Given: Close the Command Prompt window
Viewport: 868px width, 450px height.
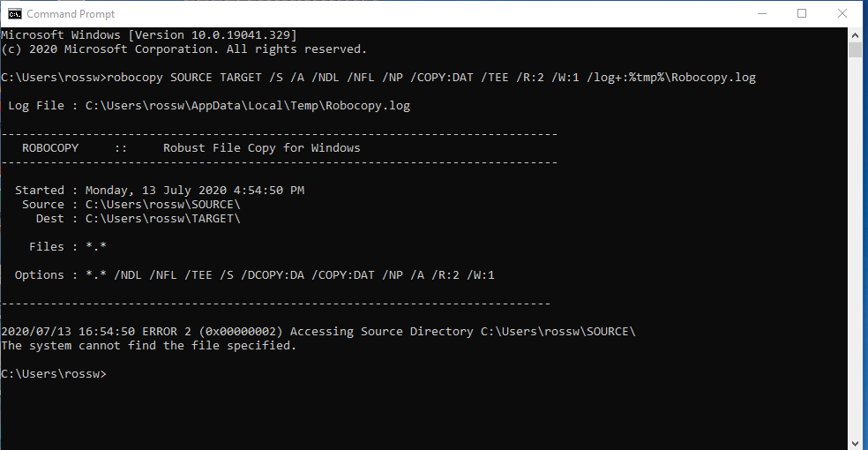Looking at the screenshot, I should [x=843, y=13].
